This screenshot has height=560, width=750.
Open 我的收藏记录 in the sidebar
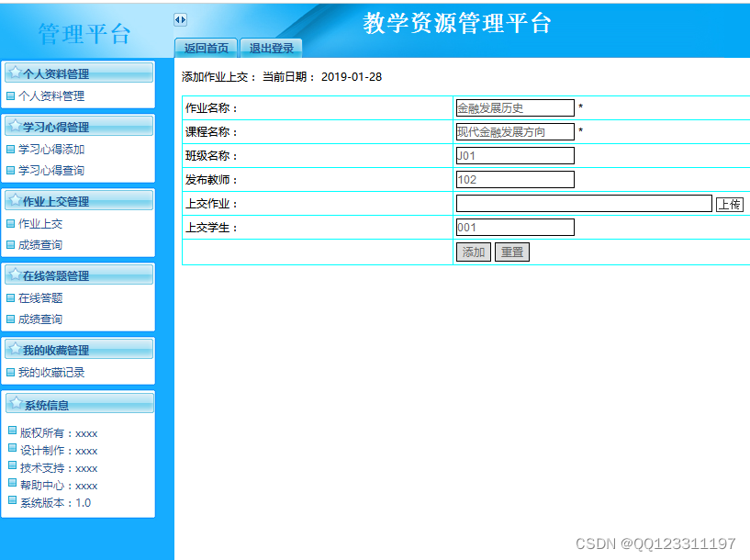51,372
